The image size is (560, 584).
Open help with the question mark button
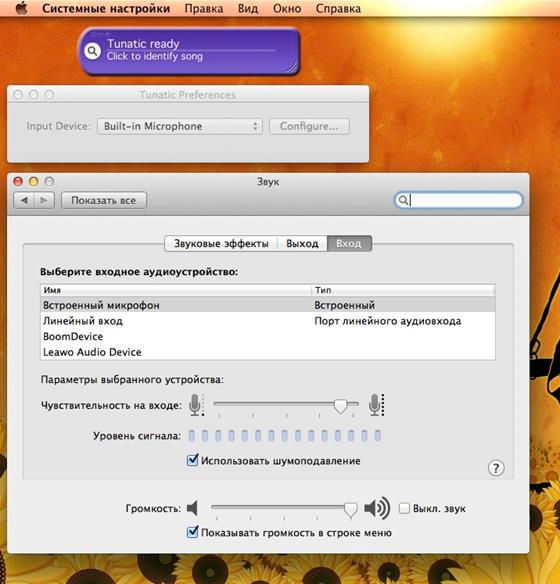click(496, 468)
